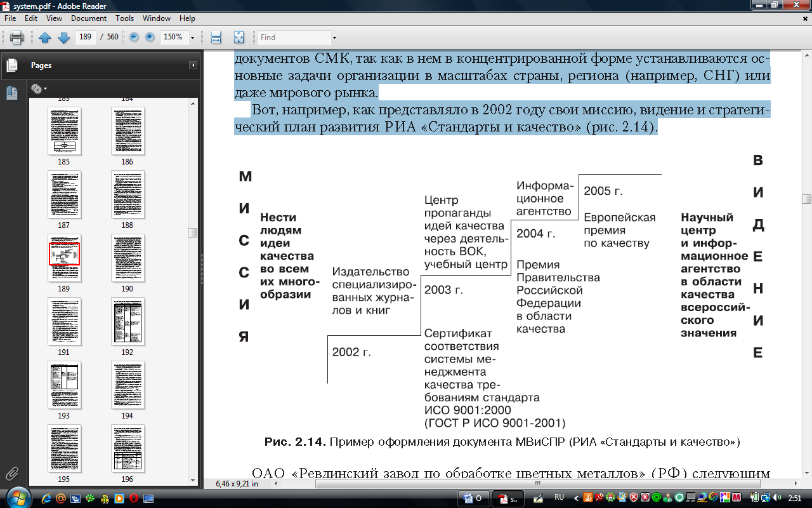Click the Find search box
Viewport: 812px width, 508px height.
pos(294,37)
